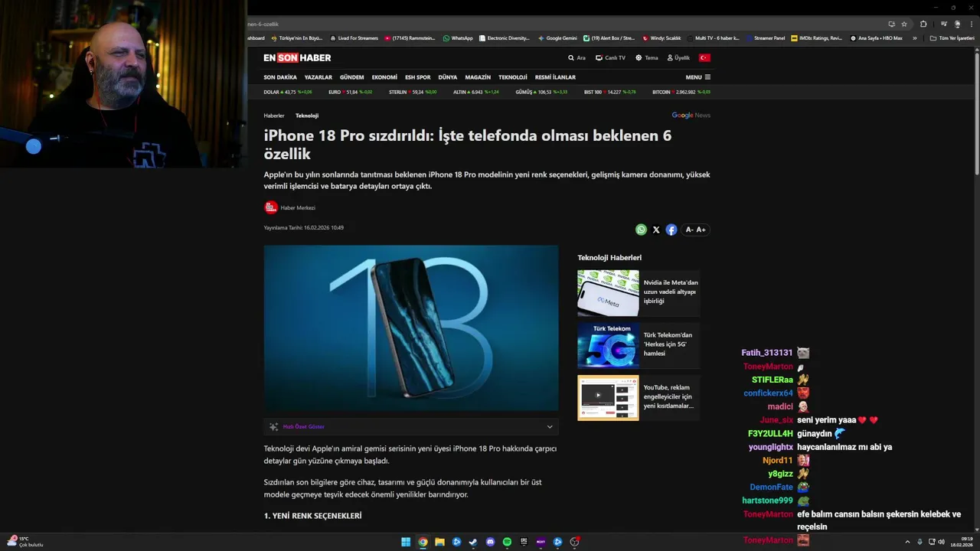980x551 pixels.
Task: Go to the EKONOMİ section
Action: coord(384,77)
